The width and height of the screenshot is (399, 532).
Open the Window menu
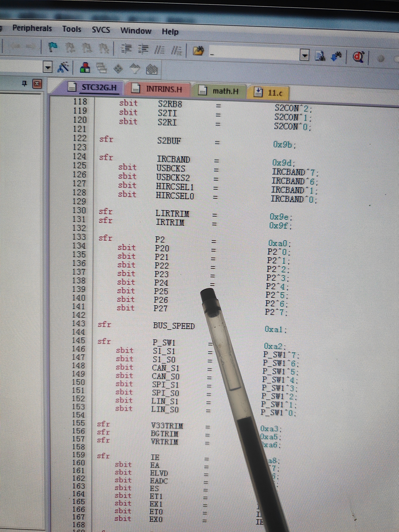point(136,31)
